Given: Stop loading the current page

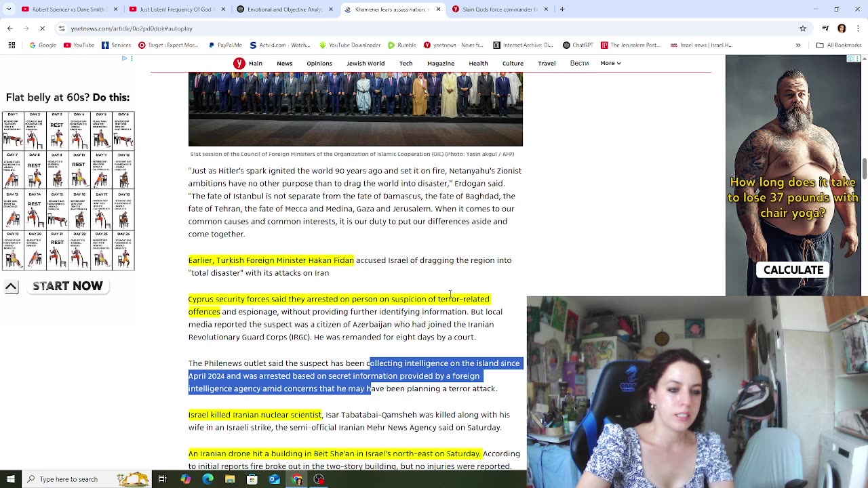Looking at the screenshot, I should click(x=42, y=28).
